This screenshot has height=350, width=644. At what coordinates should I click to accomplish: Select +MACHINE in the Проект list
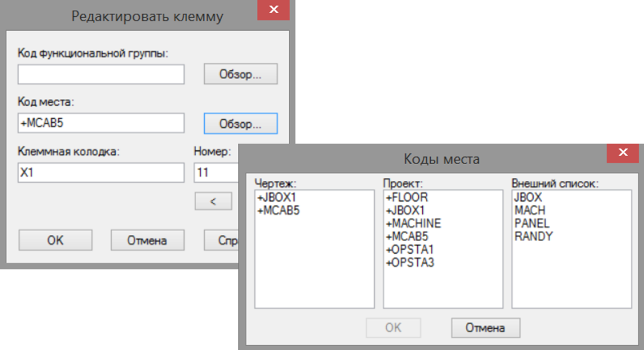(413, 224)
